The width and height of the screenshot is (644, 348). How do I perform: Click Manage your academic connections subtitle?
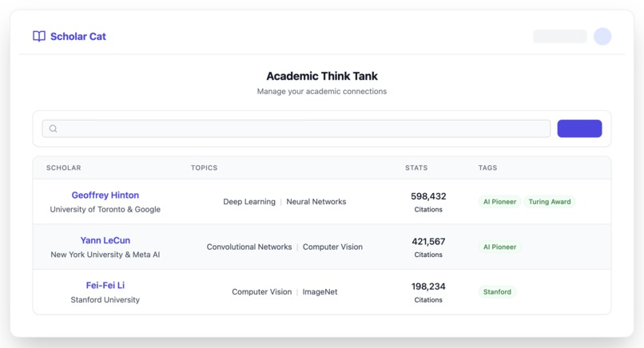click(322, 91)
